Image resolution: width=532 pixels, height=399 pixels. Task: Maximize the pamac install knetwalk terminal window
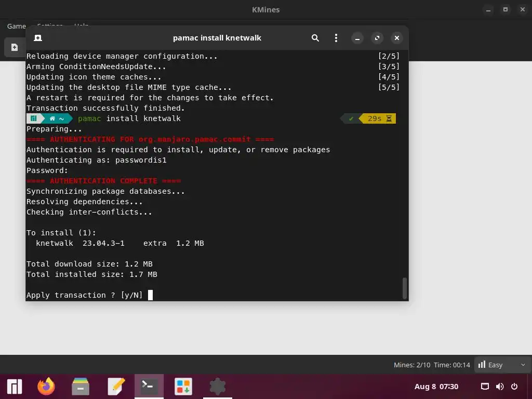[x=377, y=38]
